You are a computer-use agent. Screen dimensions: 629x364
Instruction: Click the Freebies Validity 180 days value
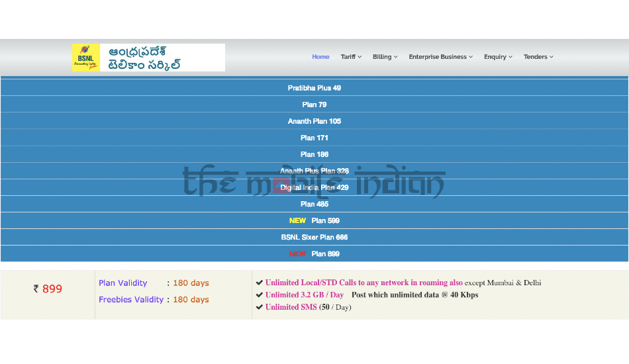[191, 299]
